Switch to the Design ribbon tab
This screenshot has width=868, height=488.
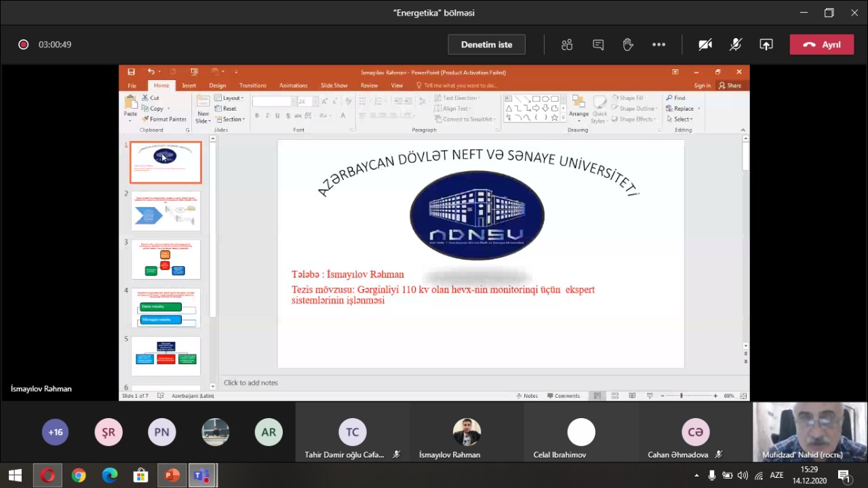coord(218,86)
